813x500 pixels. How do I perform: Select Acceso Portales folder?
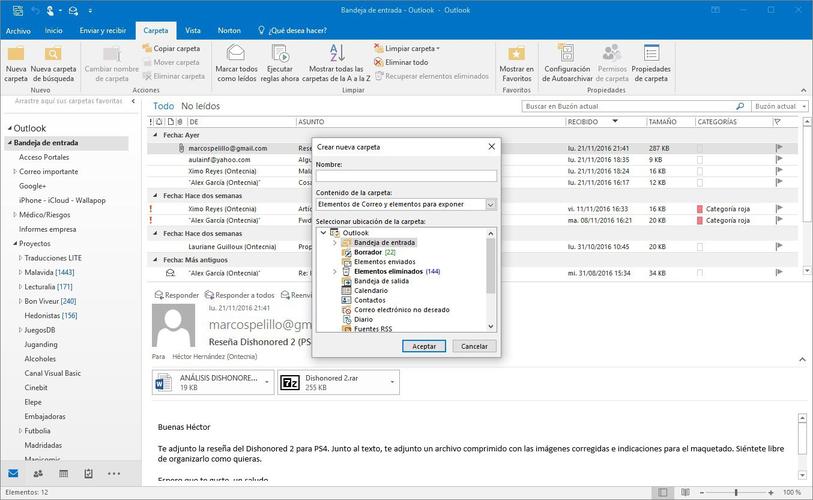coord(44,157)
